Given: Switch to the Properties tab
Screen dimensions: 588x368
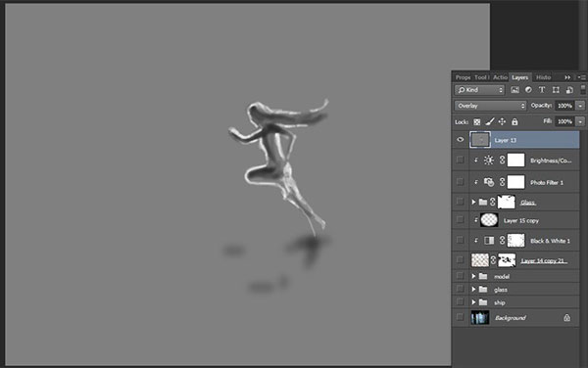Looking at the screenshot, I should coord(463,77).
